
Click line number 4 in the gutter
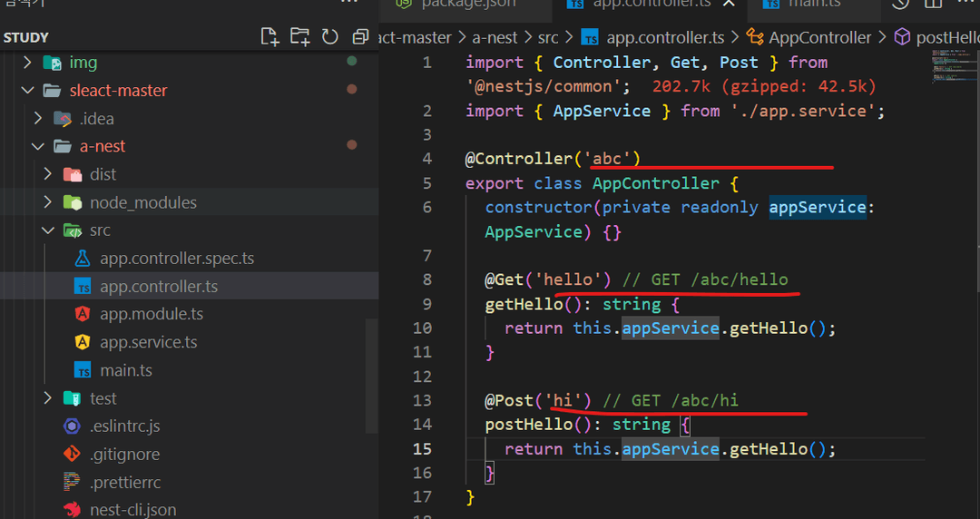[426, 159]
